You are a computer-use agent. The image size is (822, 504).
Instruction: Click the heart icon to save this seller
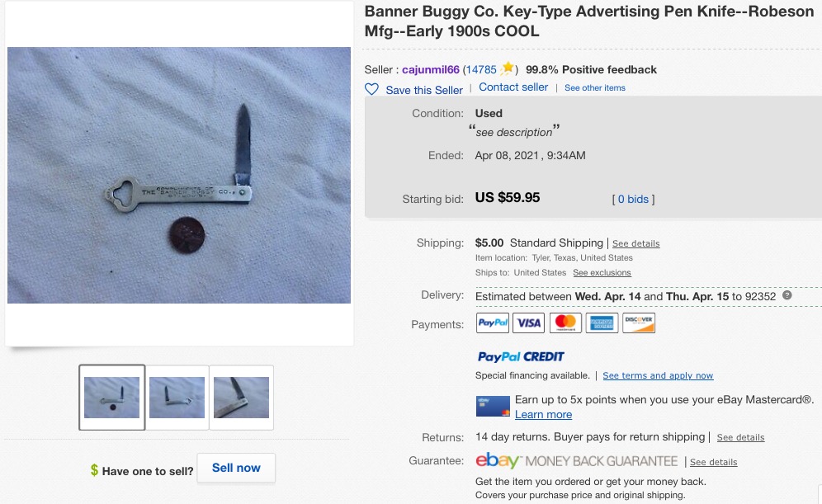[371, 90]
